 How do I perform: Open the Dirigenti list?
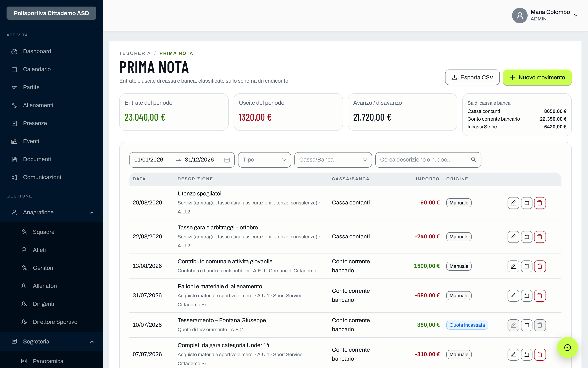pos(51,304)
